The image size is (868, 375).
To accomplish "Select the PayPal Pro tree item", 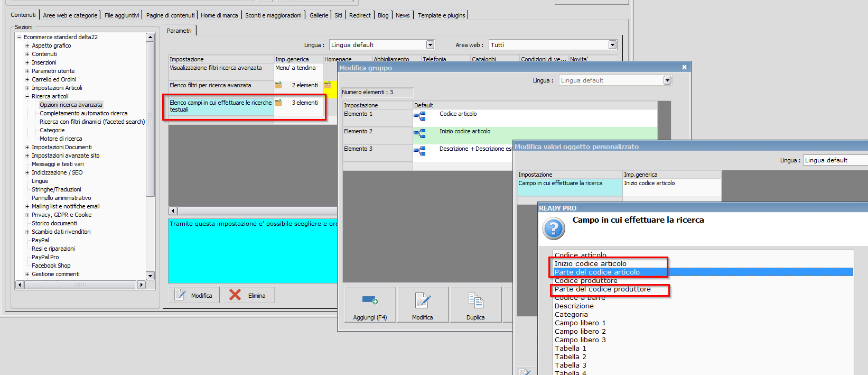I will tap(45, 257).
